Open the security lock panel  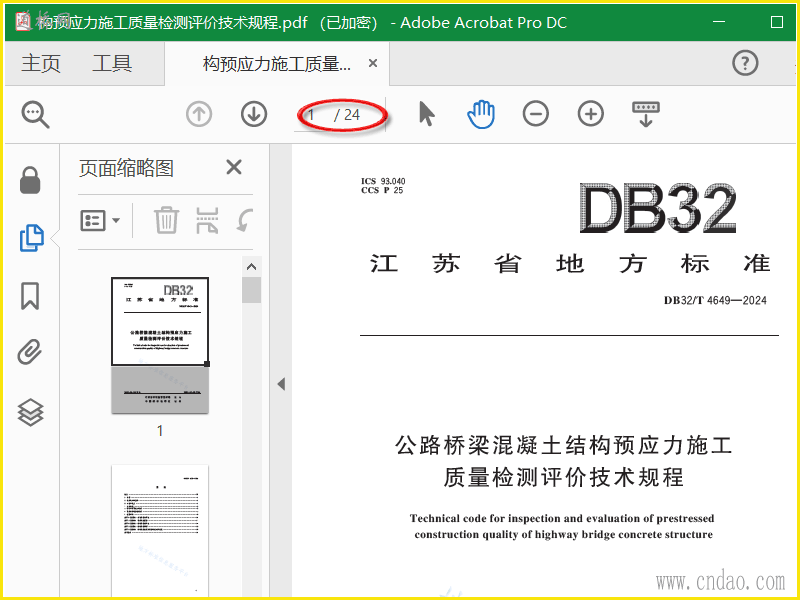(x=30, y=180)
